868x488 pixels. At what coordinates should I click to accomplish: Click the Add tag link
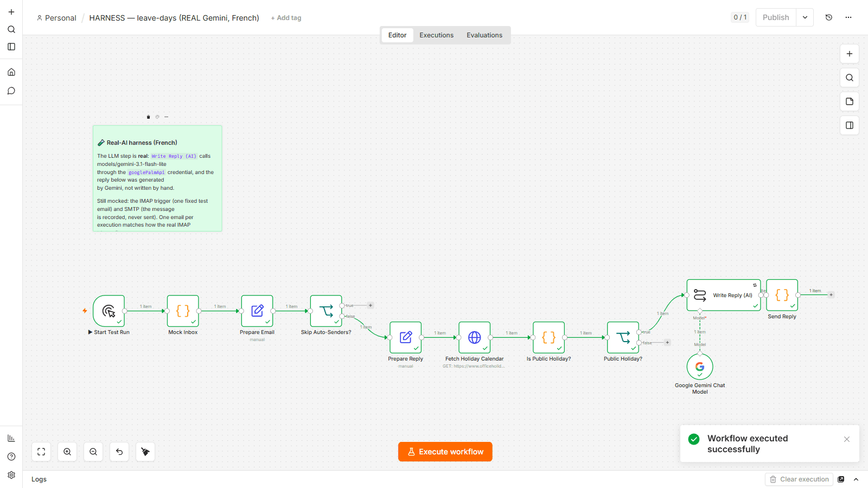pyautogui.click(x=286, y=18)
